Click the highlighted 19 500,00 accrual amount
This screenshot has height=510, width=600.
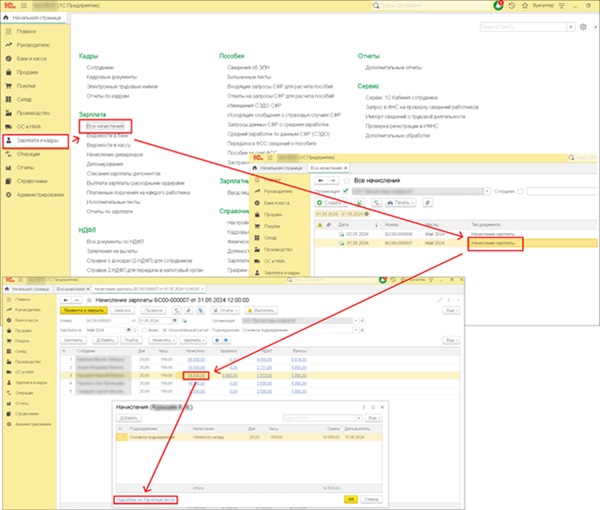tap(195, 375)
